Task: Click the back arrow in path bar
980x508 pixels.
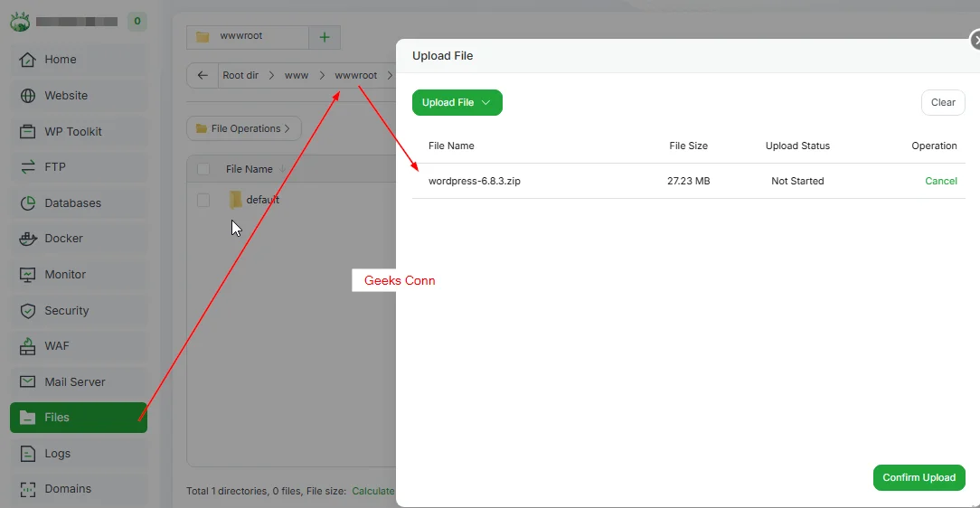Action: 203,75
